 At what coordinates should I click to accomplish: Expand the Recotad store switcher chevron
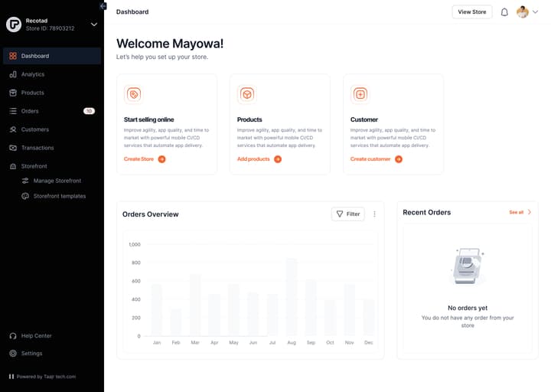[94, 24]
